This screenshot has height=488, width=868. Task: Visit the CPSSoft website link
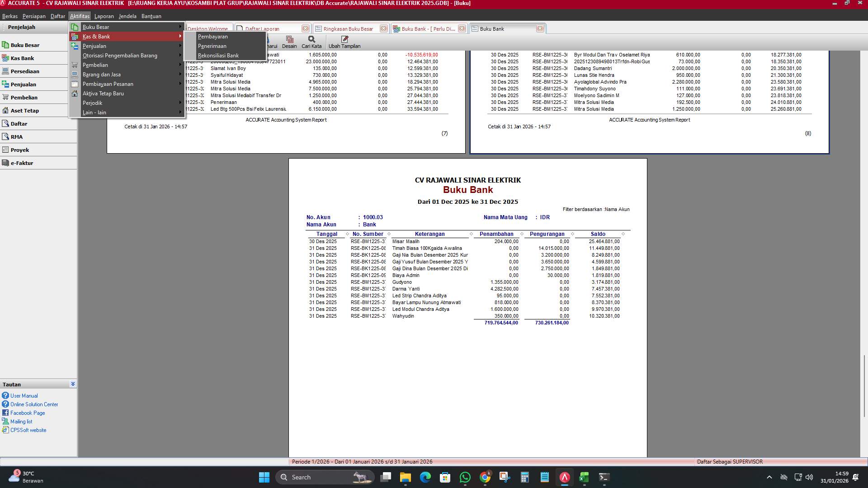tap(28, 430)
